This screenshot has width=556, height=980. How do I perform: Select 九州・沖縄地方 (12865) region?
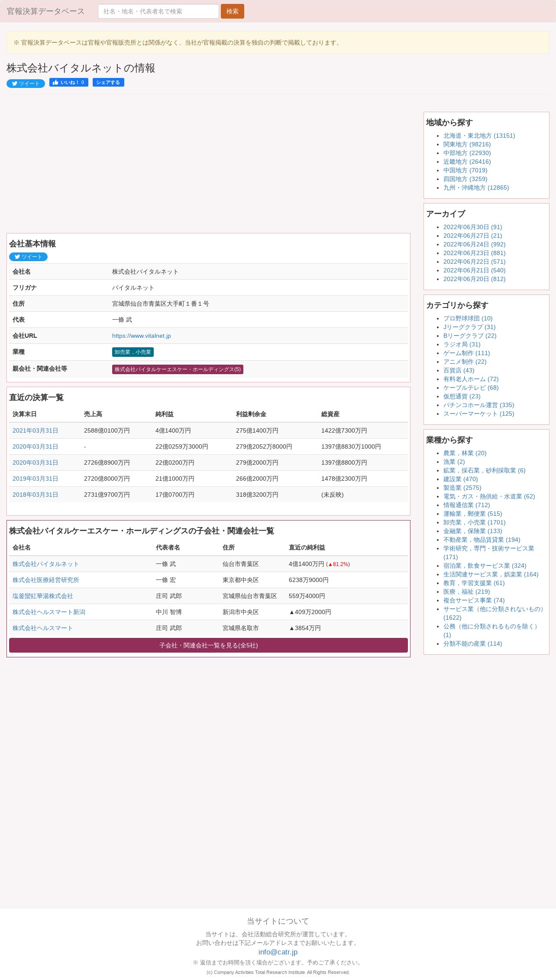point(476,188)
